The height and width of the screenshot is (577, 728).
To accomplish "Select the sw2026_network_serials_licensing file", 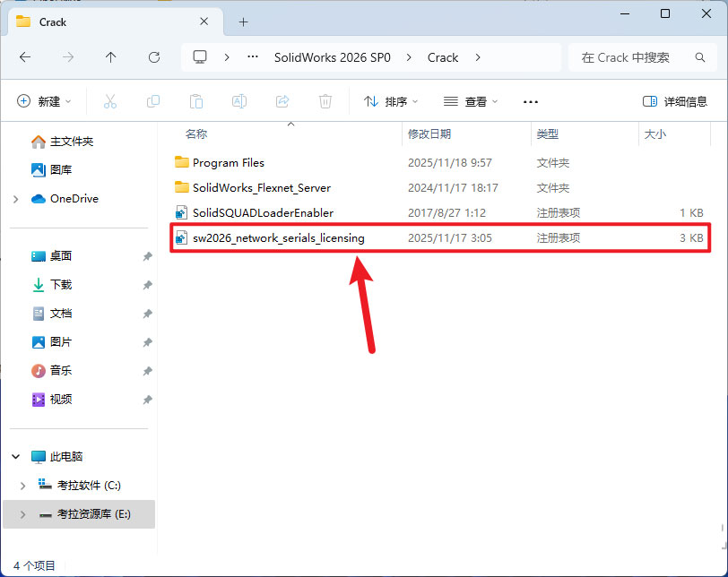I will tap(278, 238).
